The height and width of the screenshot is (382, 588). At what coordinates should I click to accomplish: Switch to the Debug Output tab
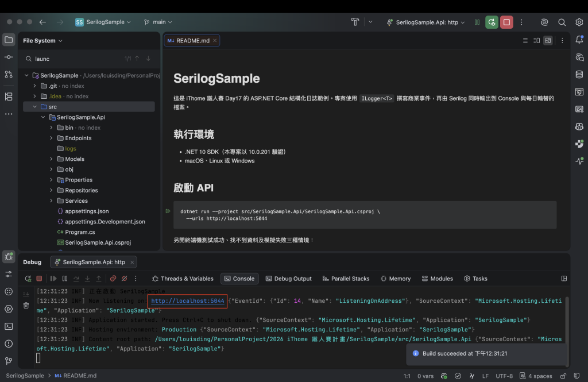(288, 279)
